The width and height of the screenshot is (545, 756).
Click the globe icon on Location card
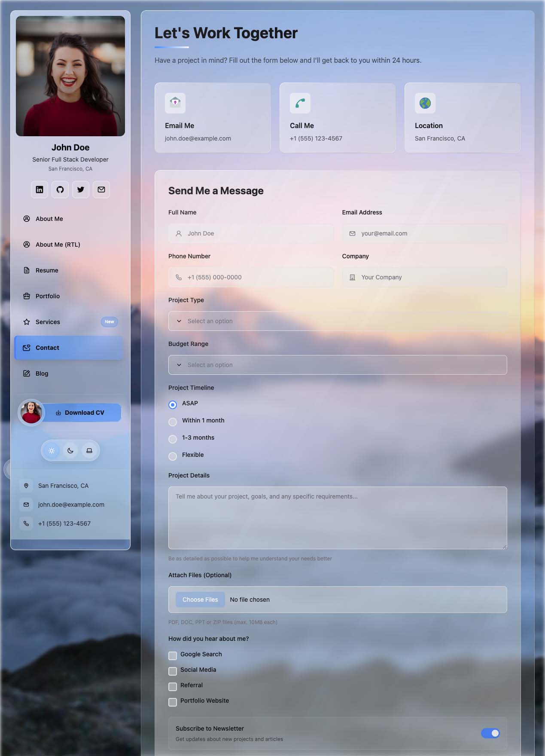coord(425,103)
